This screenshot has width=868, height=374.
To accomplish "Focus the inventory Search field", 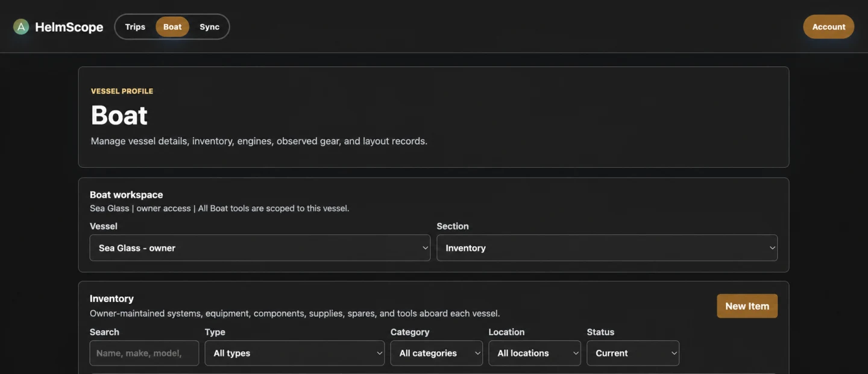I will pyautogui.click(x=144, y=353).
